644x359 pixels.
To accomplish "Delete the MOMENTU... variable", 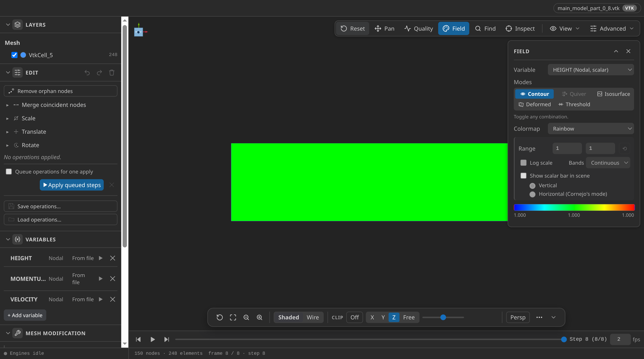I will tap(113, 278).
